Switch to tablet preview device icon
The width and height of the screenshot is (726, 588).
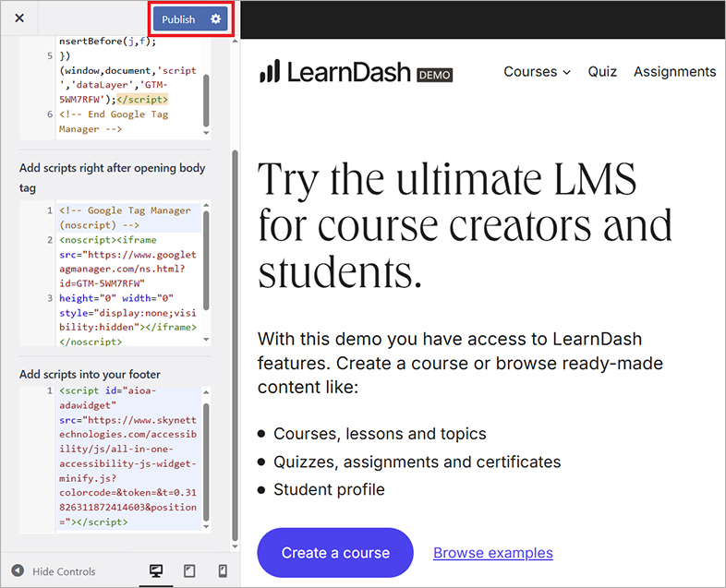[x=189, y=570]
